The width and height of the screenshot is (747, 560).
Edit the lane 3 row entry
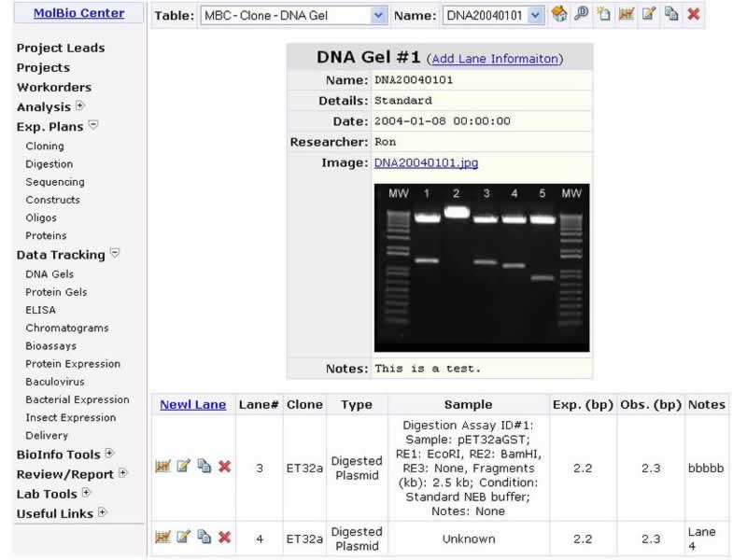[x=183, y=467]
